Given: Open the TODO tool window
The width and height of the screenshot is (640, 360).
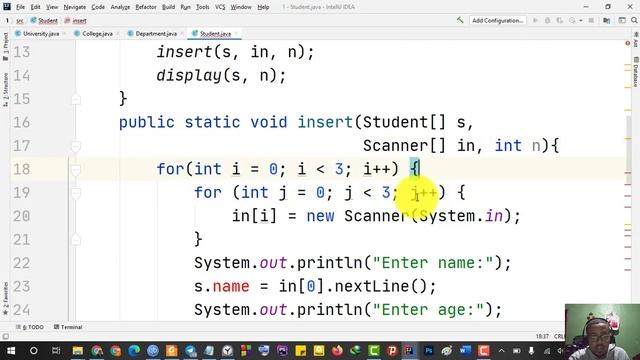Looking at the screenshot, I should 30,327.
